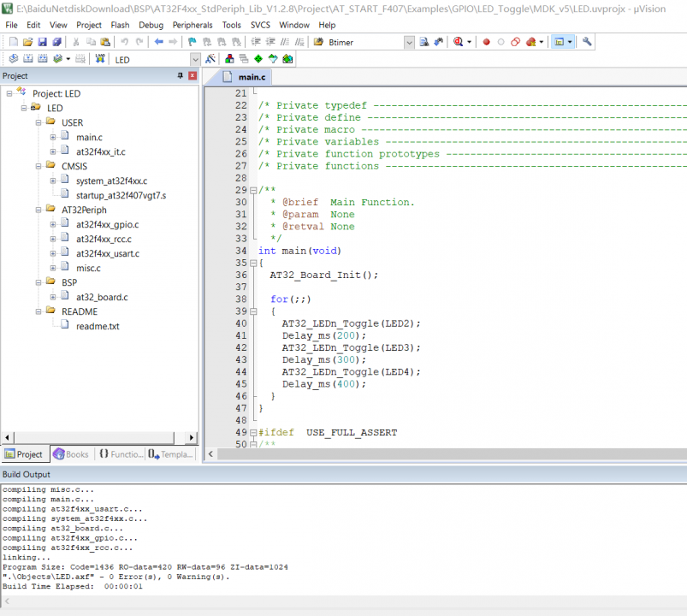Viewport: 687px width, 616px height.
Task: Click the Kill all breakpoints icon
Action: pyautogui.click(x=531, y=42)
